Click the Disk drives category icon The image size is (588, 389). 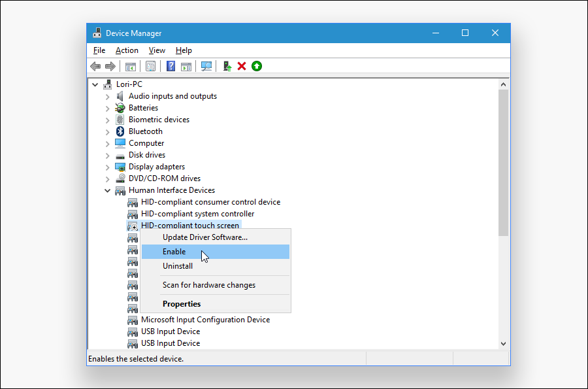point(120,156)
